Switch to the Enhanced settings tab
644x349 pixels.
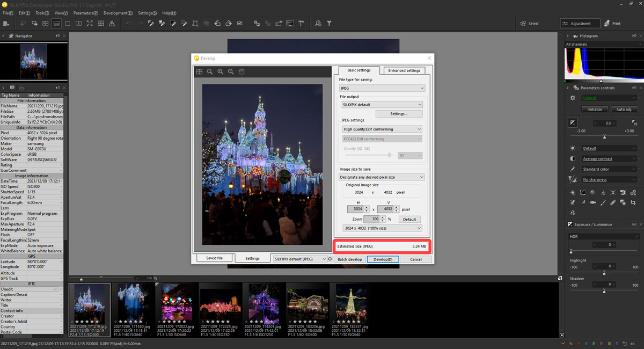404,70
